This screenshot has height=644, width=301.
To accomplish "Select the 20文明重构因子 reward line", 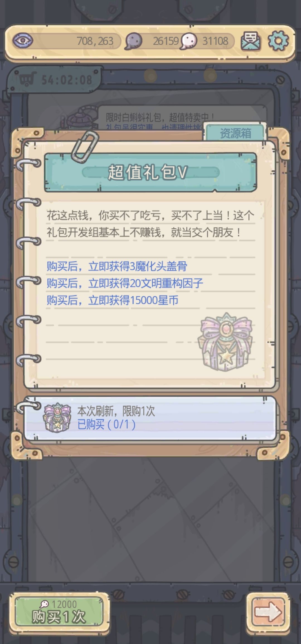I will 125,283.
